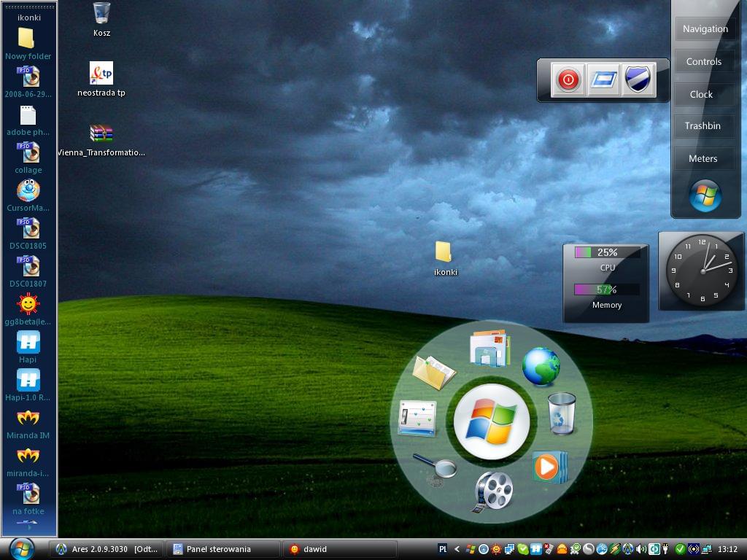
Task: Open the documents folder icon in the circular dock
Action: tap(433, 373)
